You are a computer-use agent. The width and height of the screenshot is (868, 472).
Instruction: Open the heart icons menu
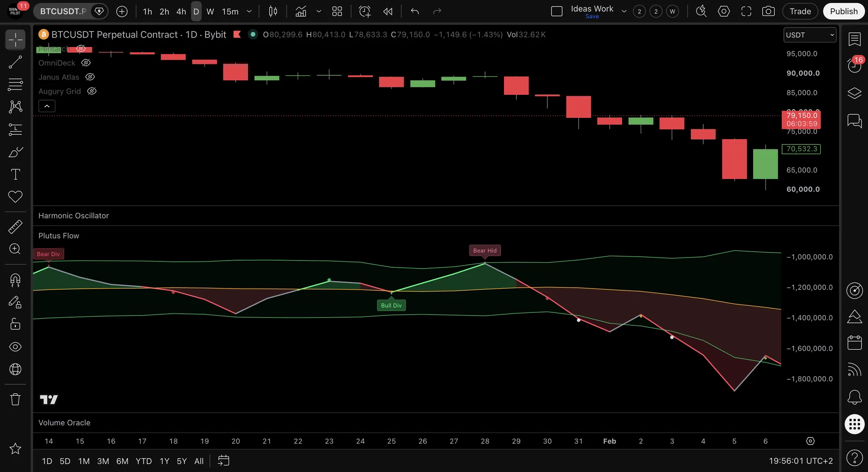[15, 196]
